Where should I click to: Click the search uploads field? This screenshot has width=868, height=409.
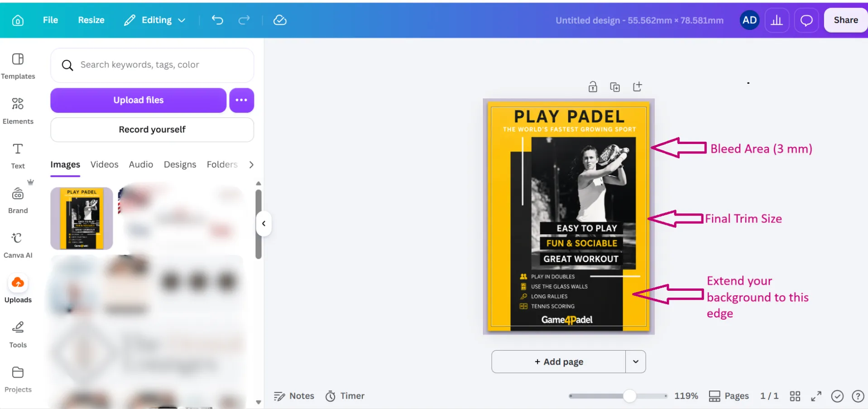click(x=152, y=65)
